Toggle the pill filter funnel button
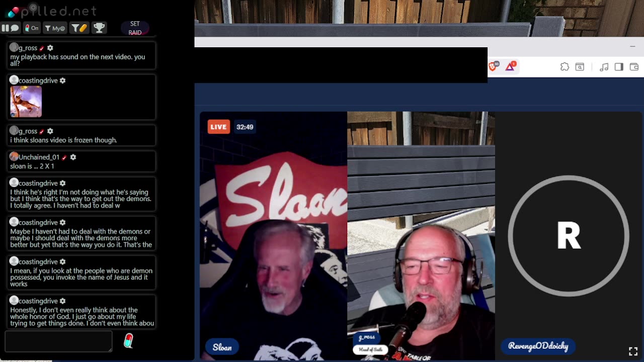 (79, 28)
